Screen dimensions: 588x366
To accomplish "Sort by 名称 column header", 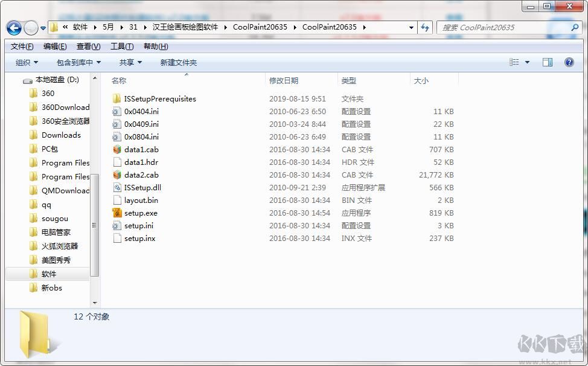I will point(119,80).
